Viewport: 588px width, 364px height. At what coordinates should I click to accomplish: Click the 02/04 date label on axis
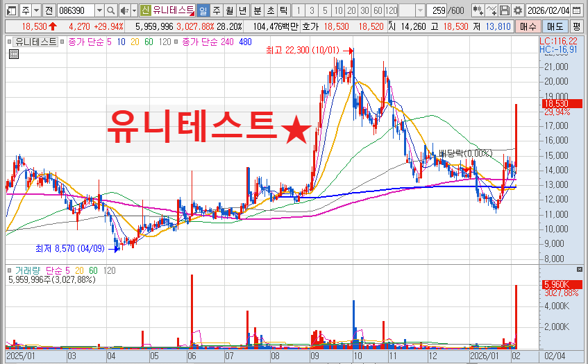pyautogui.click(x=555, y=356)
